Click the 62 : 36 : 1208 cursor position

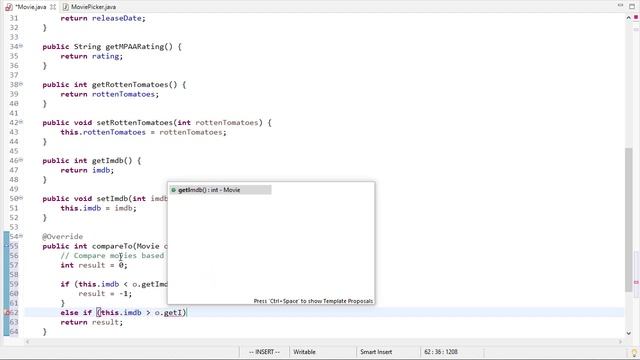click(x=441, y=351)
